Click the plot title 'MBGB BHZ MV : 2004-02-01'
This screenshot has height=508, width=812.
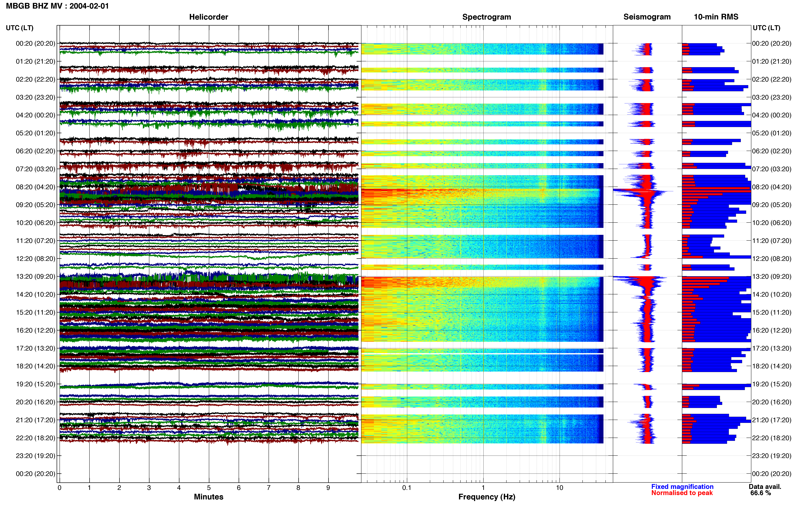[57, 6]
